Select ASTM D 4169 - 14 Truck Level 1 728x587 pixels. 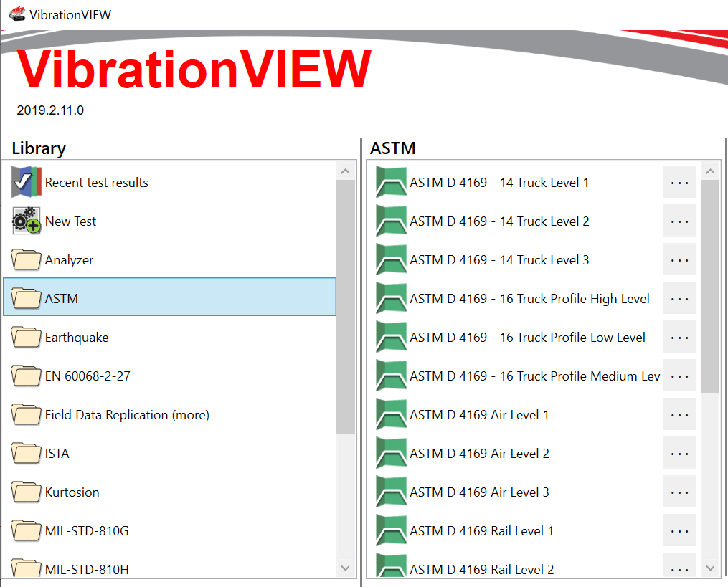pyautogui.click(x=498, y=182)
